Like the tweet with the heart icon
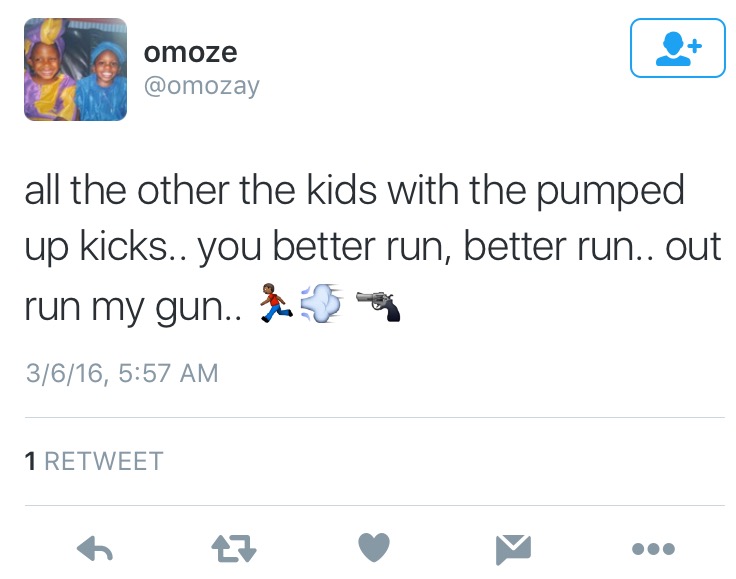The width and height of the screenshot is (736, 579). point(374,547)
